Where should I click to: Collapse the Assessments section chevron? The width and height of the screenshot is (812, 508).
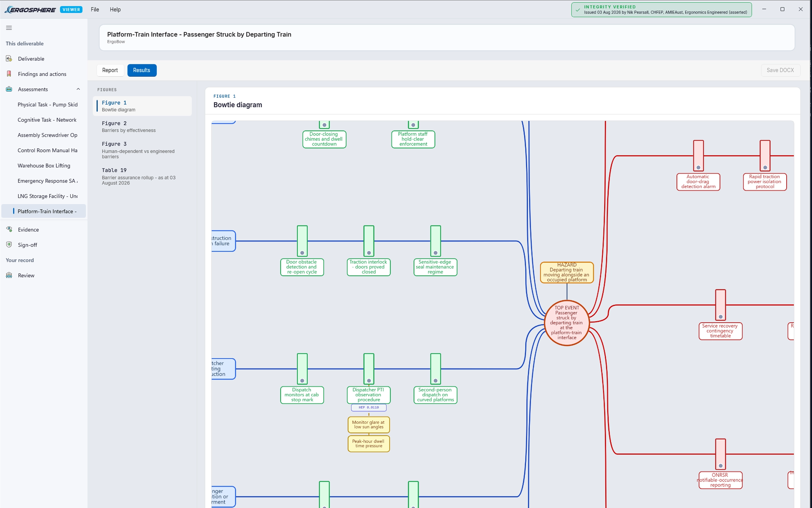coord(78,89)
